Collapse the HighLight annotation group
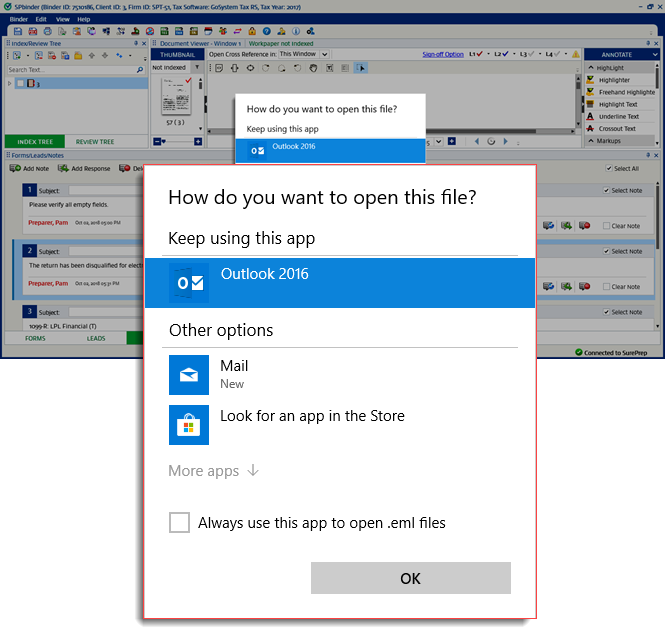Screen dimensions: 665x634 (591, 67)
